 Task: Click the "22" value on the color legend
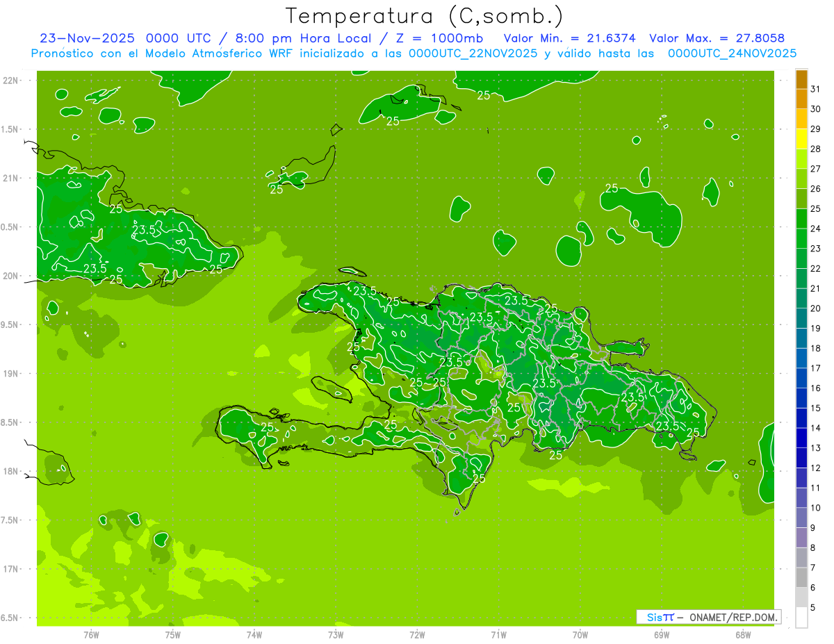pos(815,268)
